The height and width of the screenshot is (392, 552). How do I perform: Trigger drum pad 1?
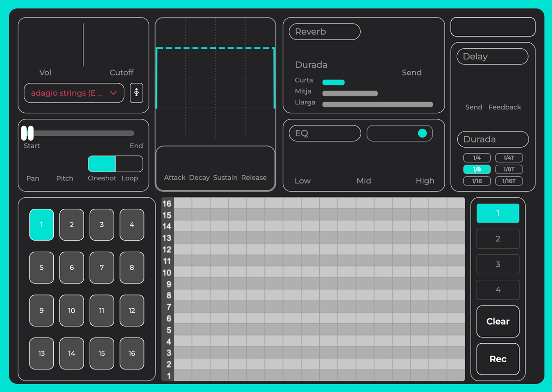(41, 225)
